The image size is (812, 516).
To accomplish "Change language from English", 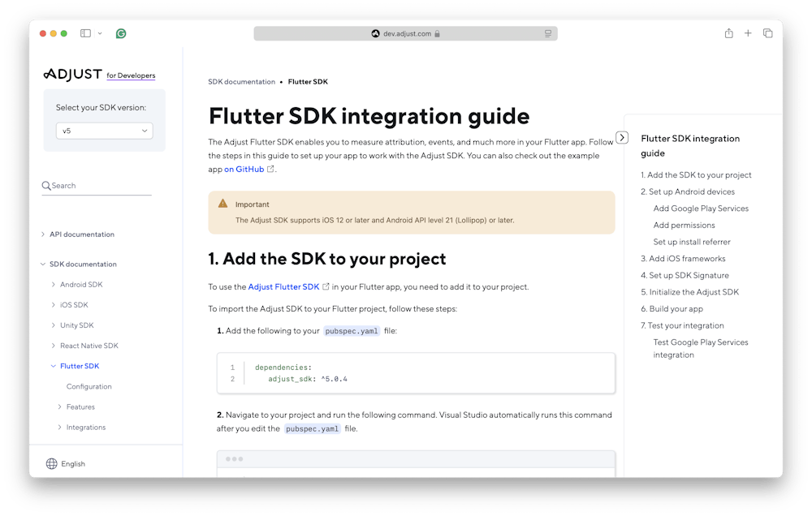I will [73, 464].
